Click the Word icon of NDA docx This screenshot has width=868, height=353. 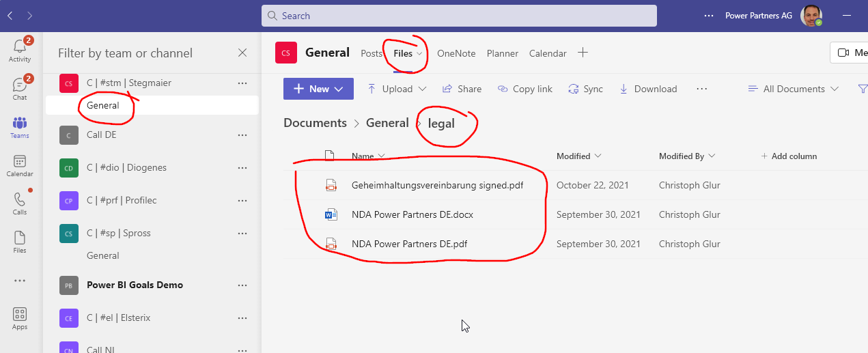[331, 214]
